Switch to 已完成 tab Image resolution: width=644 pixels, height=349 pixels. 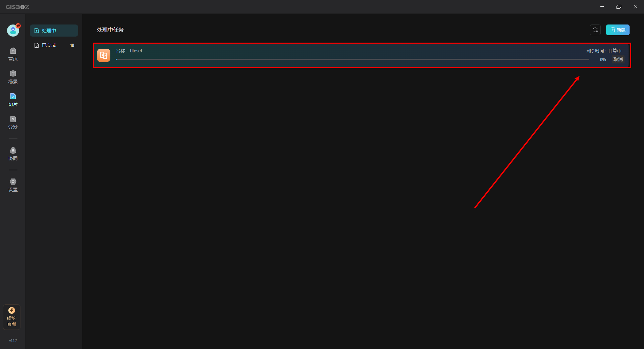54,45
